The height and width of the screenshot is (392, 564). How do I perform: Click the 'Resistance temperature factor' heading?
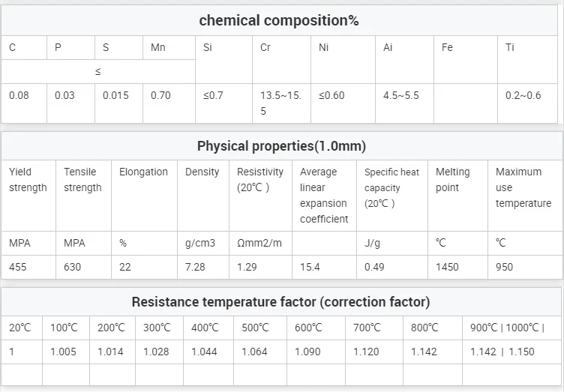point(280,302)
